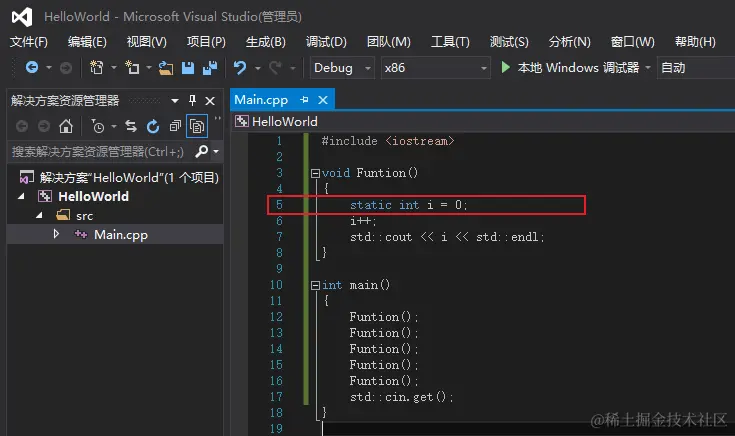Screen dimensions: 735x436
Task: Open the 编辑(E) menu
Action: click(87, 42)
